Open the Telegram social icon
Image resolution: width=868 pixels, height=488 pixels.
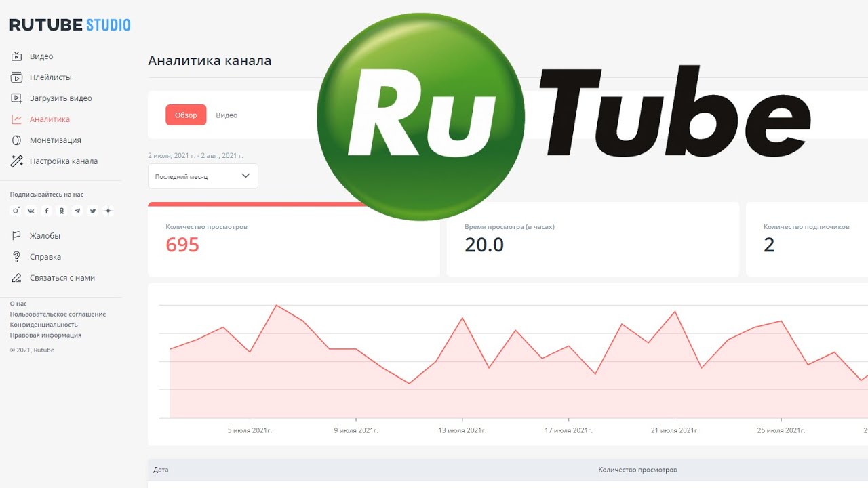point(77,211)
